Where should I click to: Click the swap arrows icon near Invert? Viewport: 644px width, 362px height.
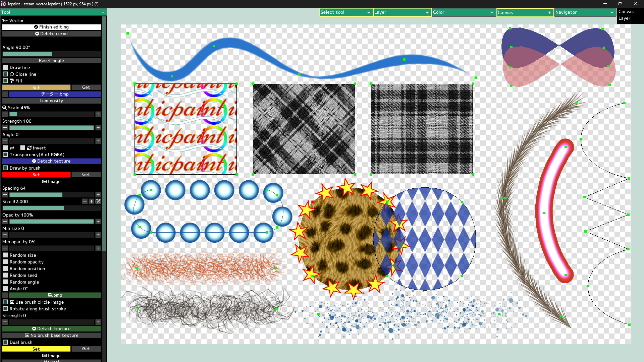[12, 148]
